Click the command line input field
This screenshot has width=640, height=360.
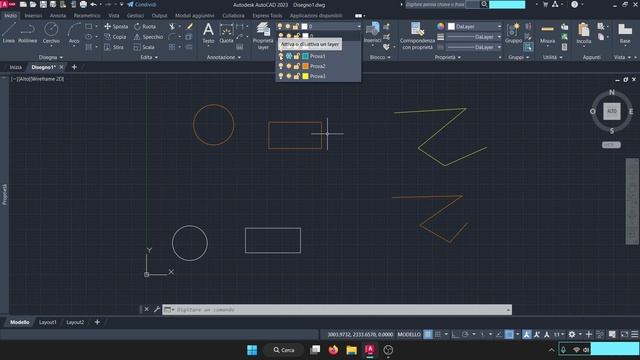(x=337, y=310)
